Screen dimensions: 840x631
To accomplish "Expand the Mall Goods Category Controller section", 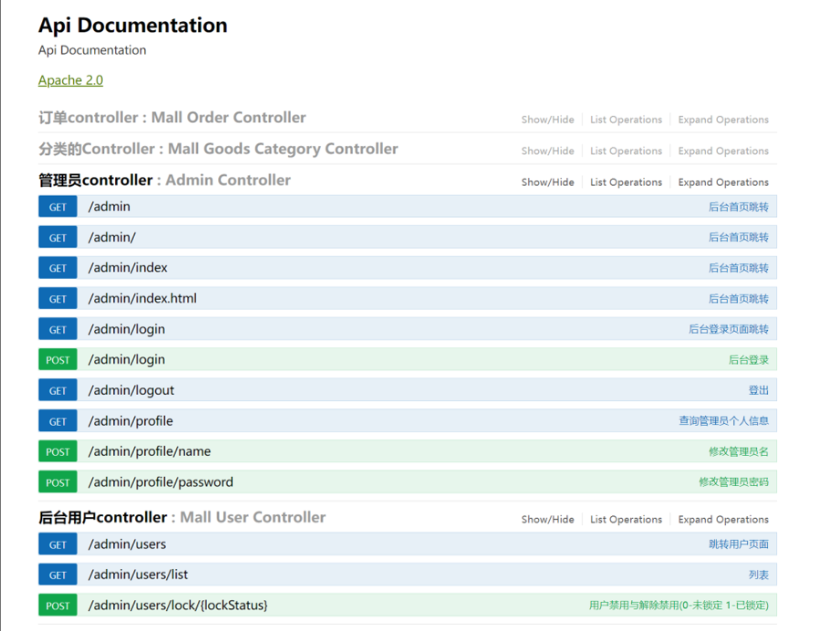I will [218, 149].
